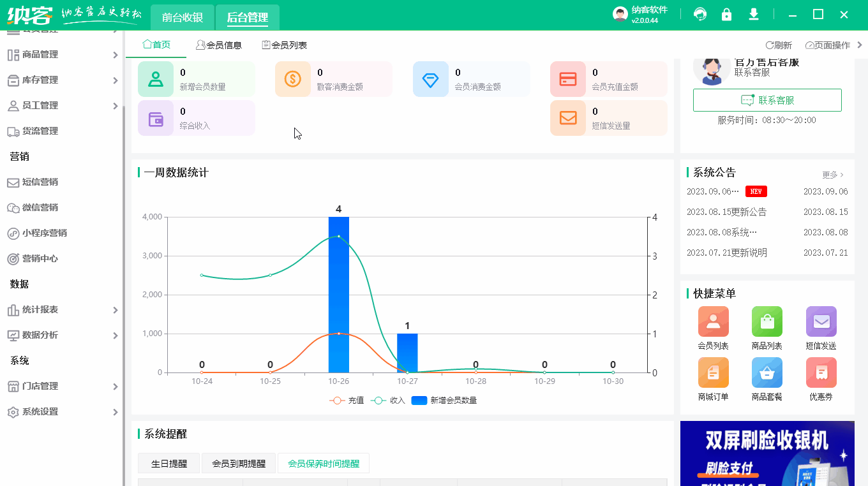Viewport: 868px width, 486px height.
Task: Open the 优惠券 quick menu icon
Action: pyautogui.click(x=821, y=378)
